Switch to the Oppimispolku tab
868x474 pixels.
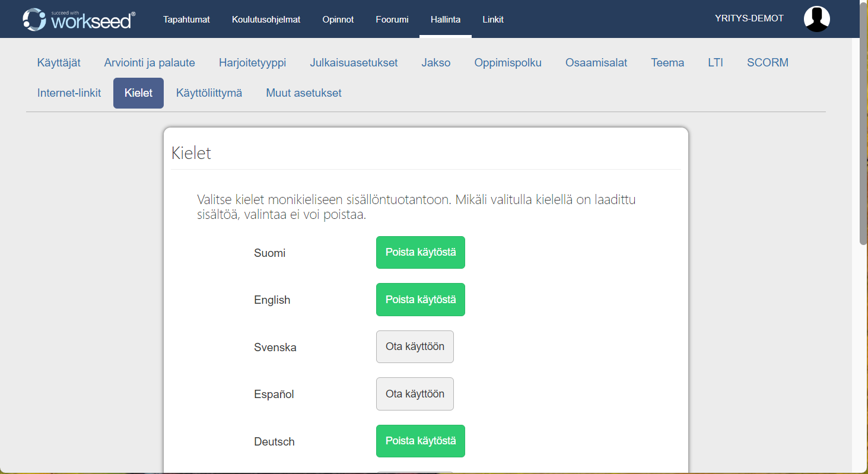(507, 63)
